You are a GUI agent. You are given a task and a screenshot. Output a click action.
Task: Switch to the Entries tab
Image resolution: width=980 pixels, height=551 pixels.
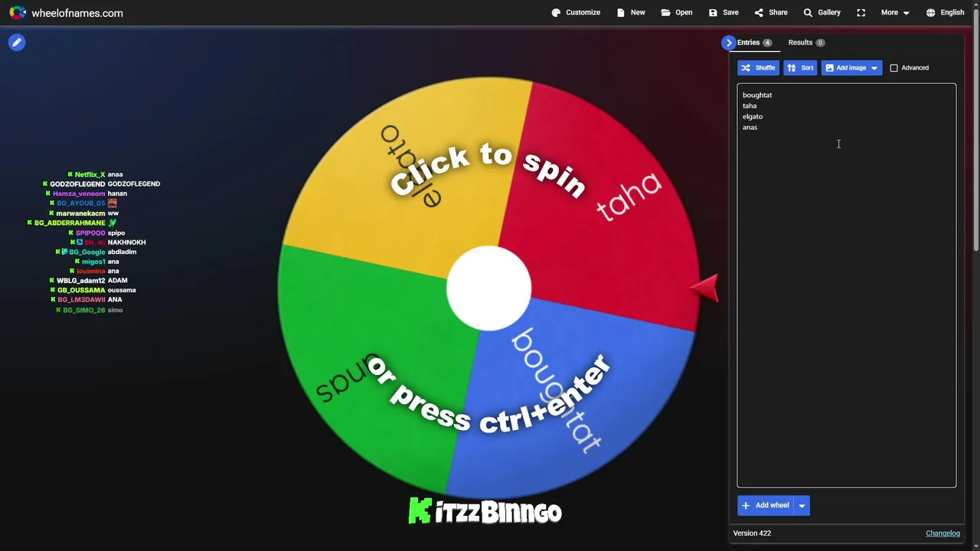click(x=754, y=43)
